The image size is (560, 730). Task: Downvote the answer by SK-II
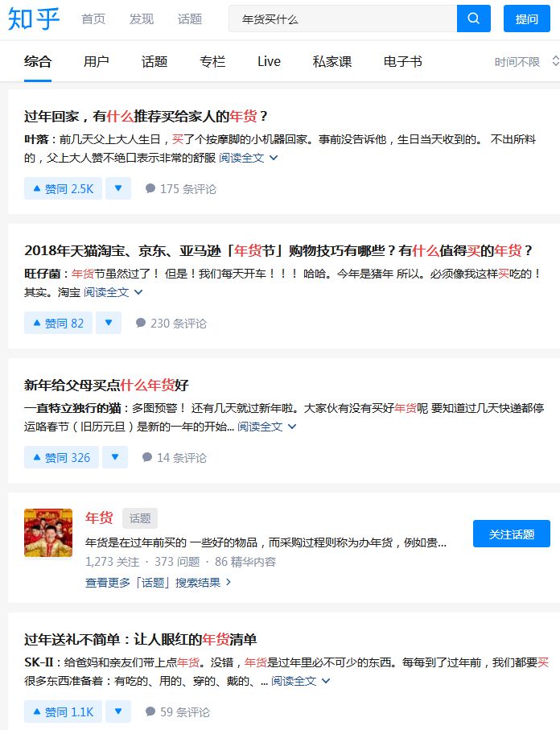pos(117,712)
